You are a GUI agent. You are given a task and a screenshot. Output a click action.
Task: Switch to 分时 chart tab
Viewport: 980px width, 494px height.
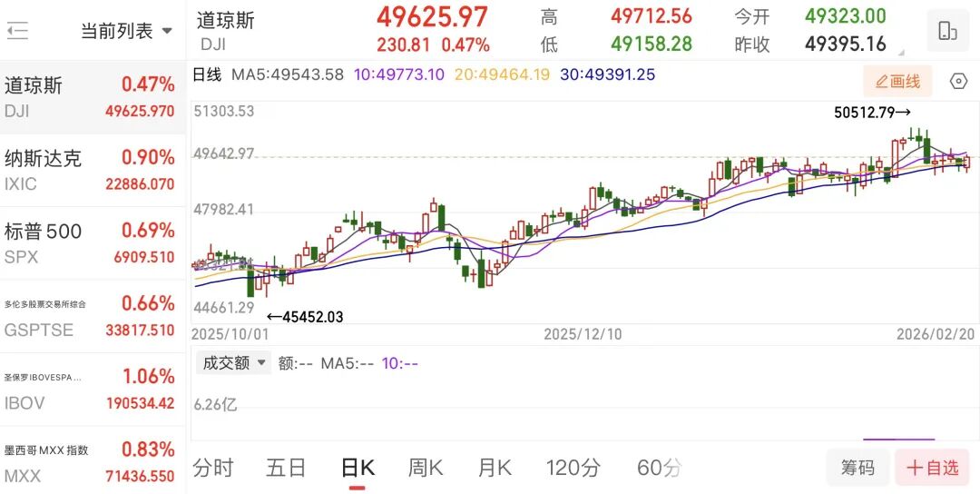(213, 468)
